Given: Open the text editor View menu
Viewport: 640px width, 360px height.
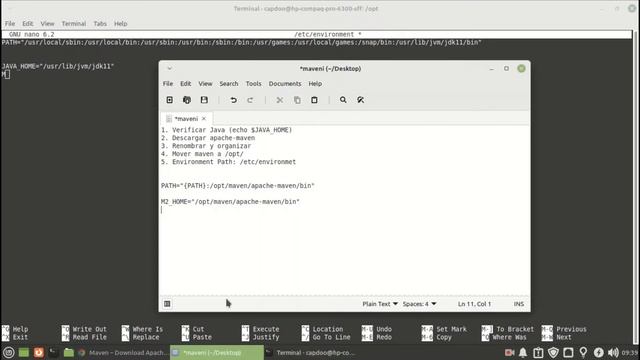Looking at the screenshot, I should coord(205,84).
